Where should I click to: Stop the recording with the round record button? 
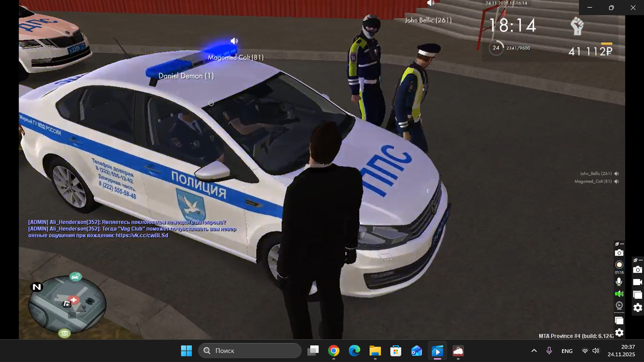click(619, 264)
